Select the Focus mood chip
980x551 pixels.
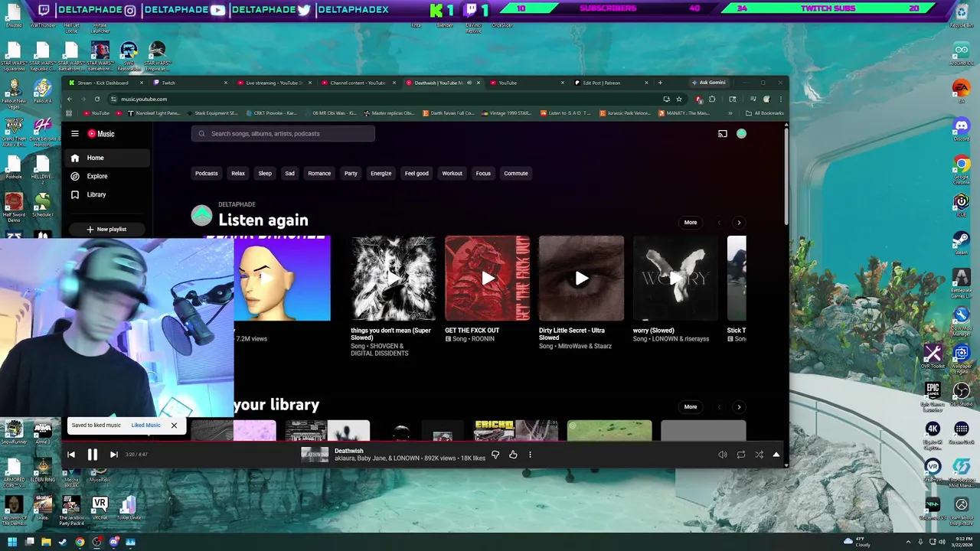click(x=483, y=173)
